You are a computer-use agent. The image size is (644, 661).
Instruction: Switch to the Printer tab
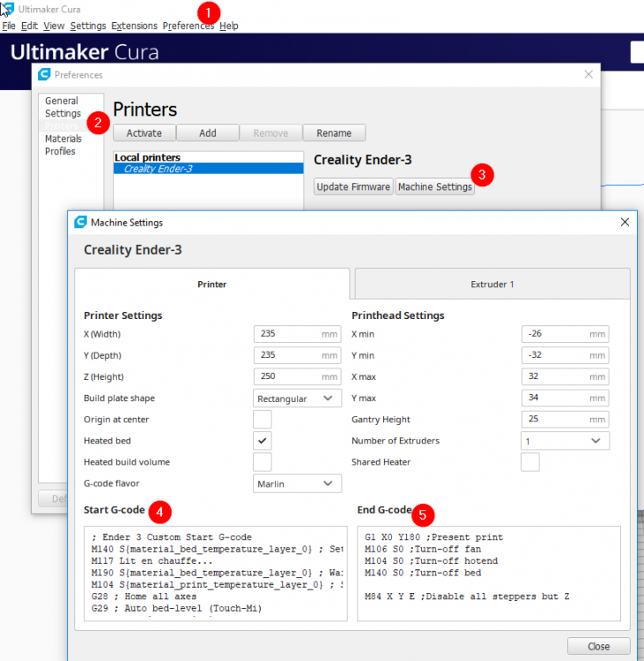(x=212, y=284)
